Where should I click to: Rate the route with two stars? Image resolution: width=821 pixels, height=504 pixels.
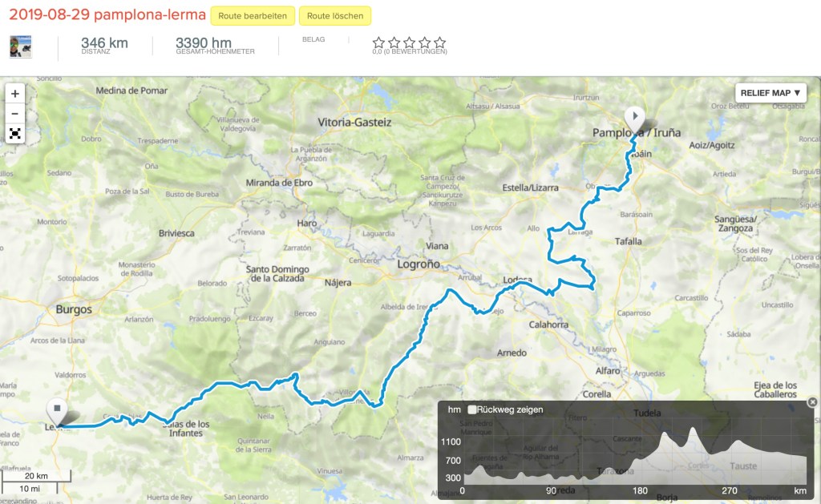(x=394, y=42)
